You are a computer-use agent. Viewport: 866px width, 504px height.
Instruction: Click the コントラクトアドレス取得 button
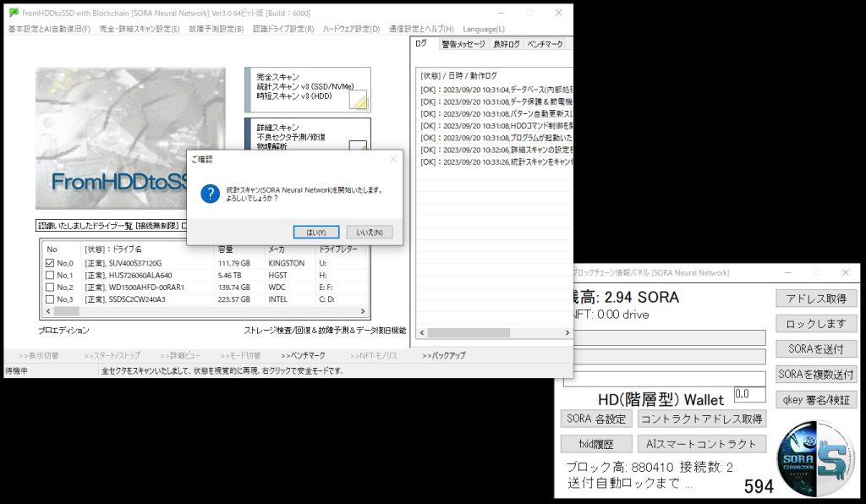pyautogui.click(x=702, y=419)
